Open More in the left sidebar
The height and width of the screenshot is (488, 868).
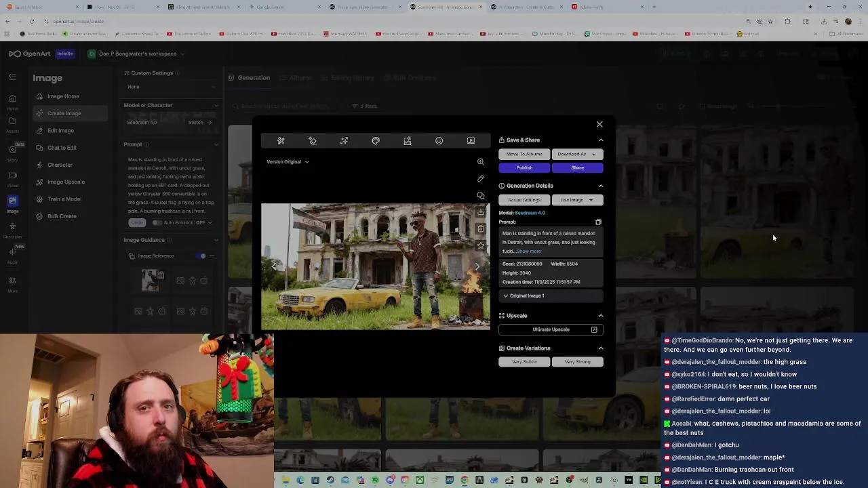(x=12, y=285)
